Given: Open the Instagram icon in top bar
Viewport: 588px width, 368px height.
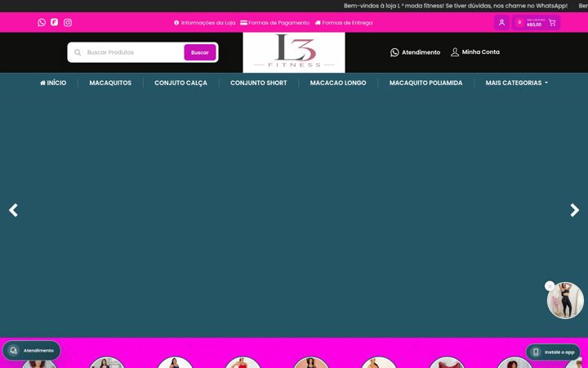Looking at the screenshot, I should click(x=68, y=23).
